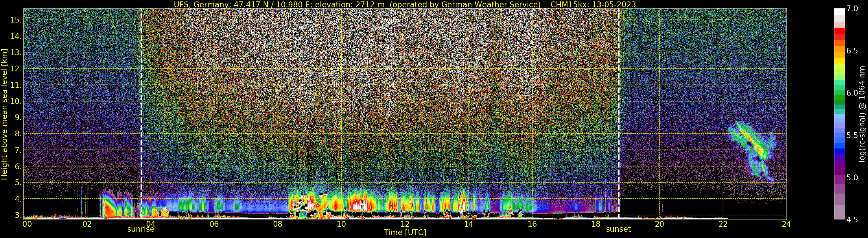Click the 'Height above mean sea level [km]' label
The width and height of the screenshot is (868, 238).
pyautogui.click(x=4, y=114)
